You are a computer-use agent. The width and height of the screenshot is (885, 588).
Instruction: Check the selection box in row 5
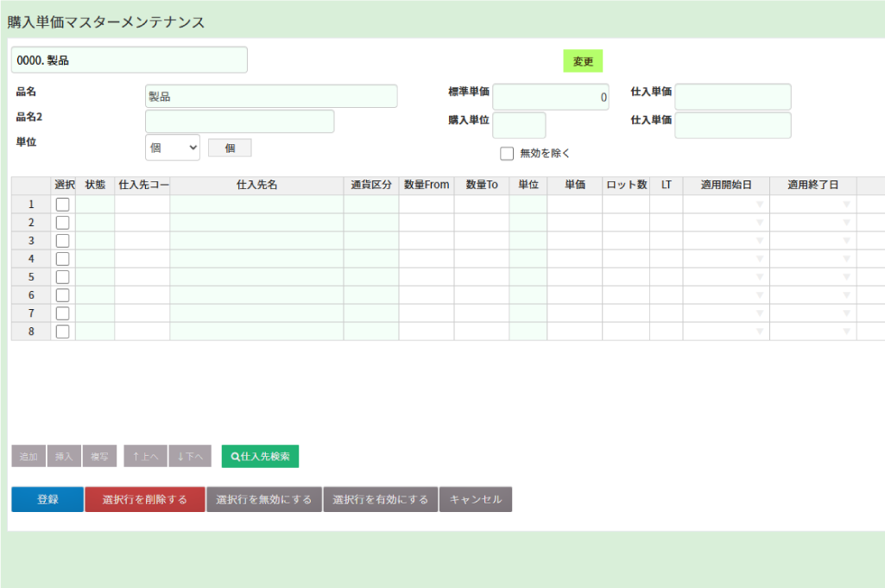coord(63,277)
